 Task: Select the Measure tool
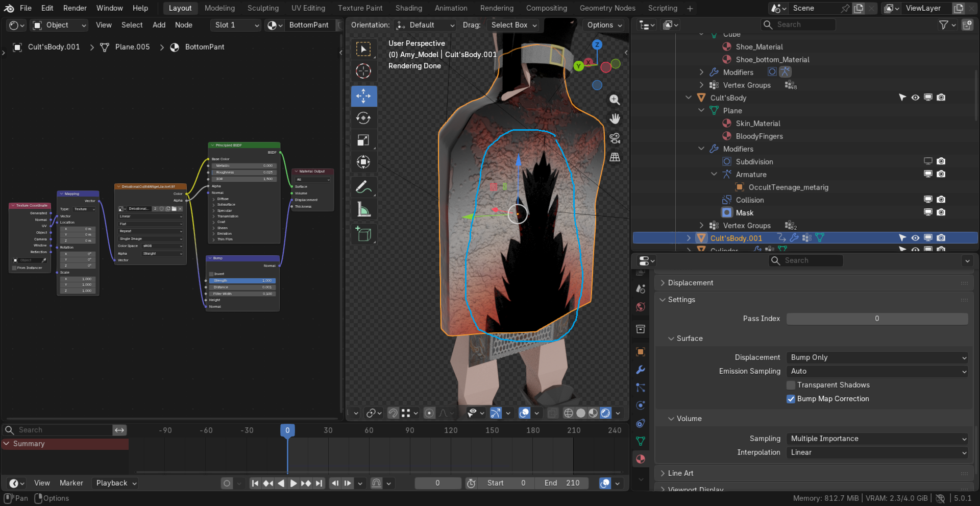(x=363, y=209)
